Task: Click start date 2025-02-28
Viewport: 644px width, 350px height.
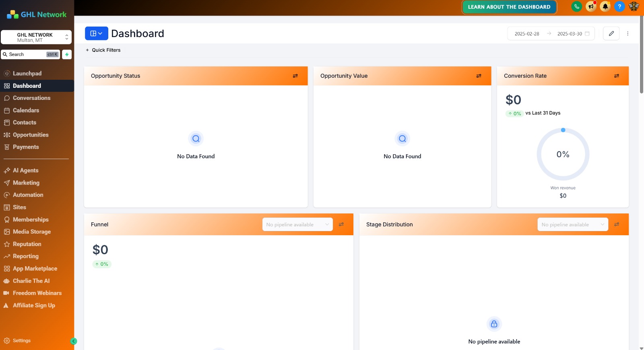Action: [527, 34]
